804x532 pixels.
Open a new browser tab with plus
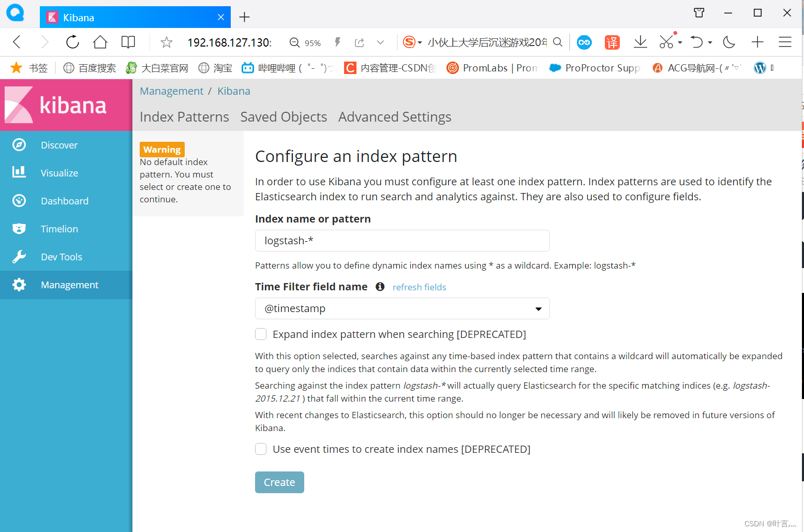pyautogui.click(x=244, y=17)
